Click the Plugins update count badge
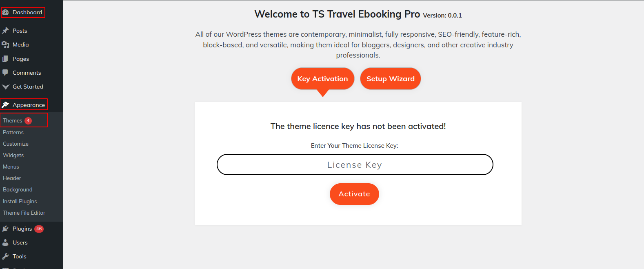The width and height of the screenshot is (644, 269). click(39, 229)
